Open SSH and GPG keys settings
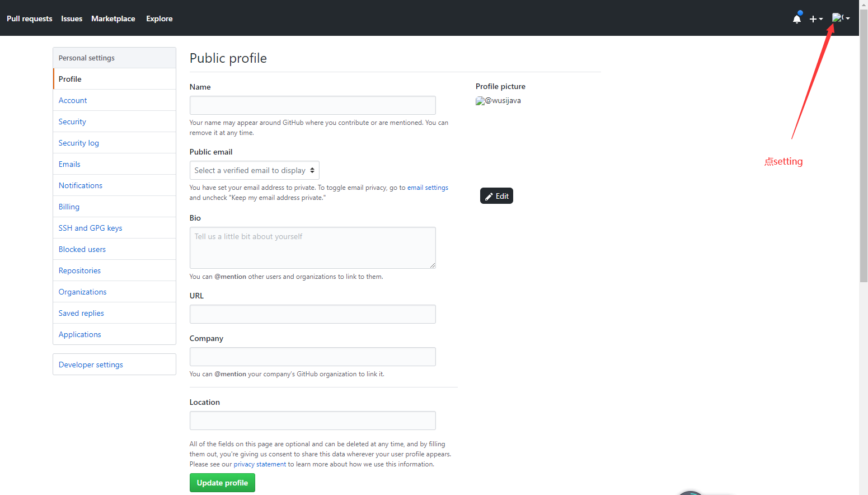The image size is (868, 495). point(90,228)
